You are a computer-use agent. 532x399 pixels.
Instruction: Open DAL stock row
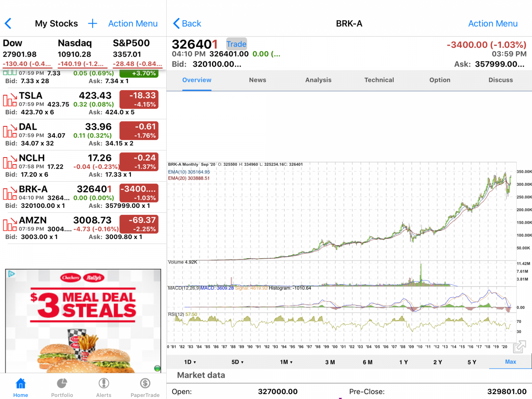tap(83, 135)
